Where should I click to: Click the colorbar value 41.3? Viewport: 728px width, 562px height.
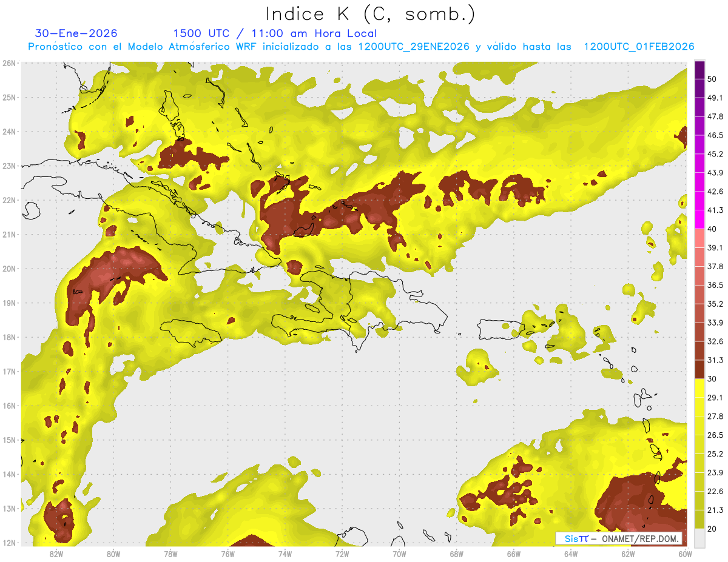click(715, 210)
